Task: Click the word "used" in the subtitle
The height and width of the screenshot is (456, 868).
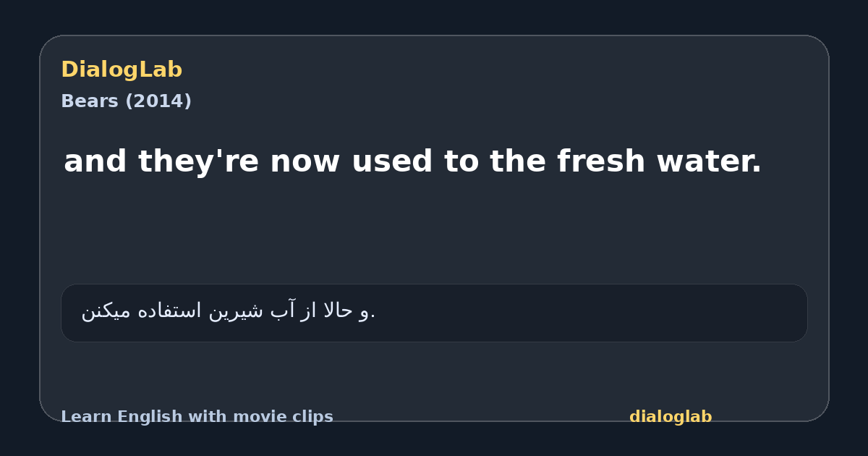Action: coord(391,161)
